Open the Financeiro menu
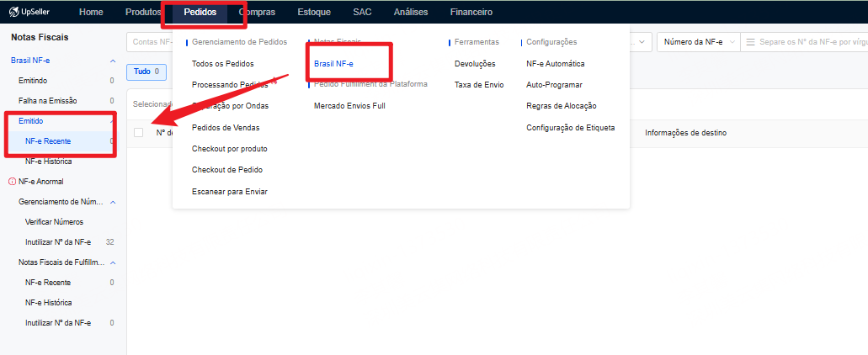The width and height of the screenshot is (868, 355). 471,13
